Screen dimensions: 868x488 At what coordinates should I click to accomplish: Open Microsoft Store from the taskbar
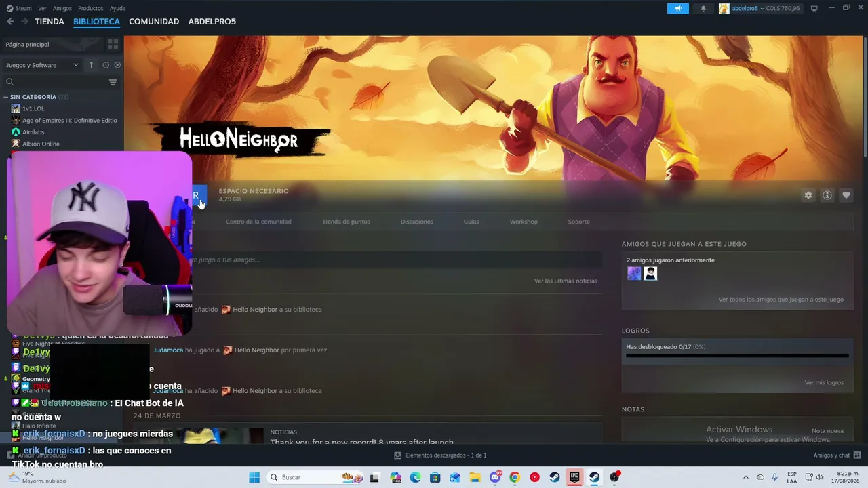click(435, 477)
